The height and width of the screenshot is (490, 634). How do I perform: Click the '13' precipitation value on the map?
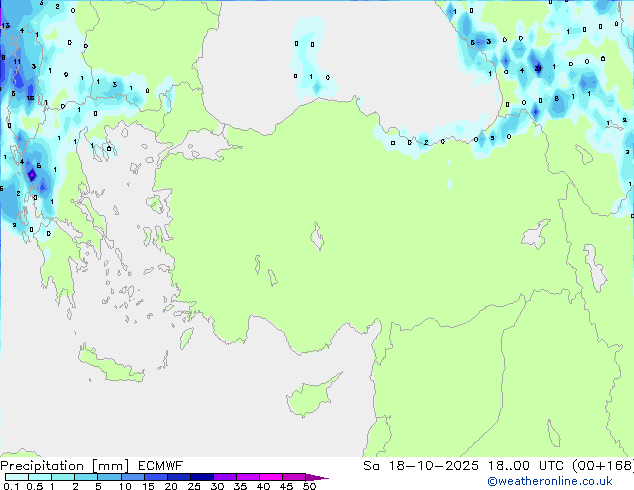tap(5, 25)
